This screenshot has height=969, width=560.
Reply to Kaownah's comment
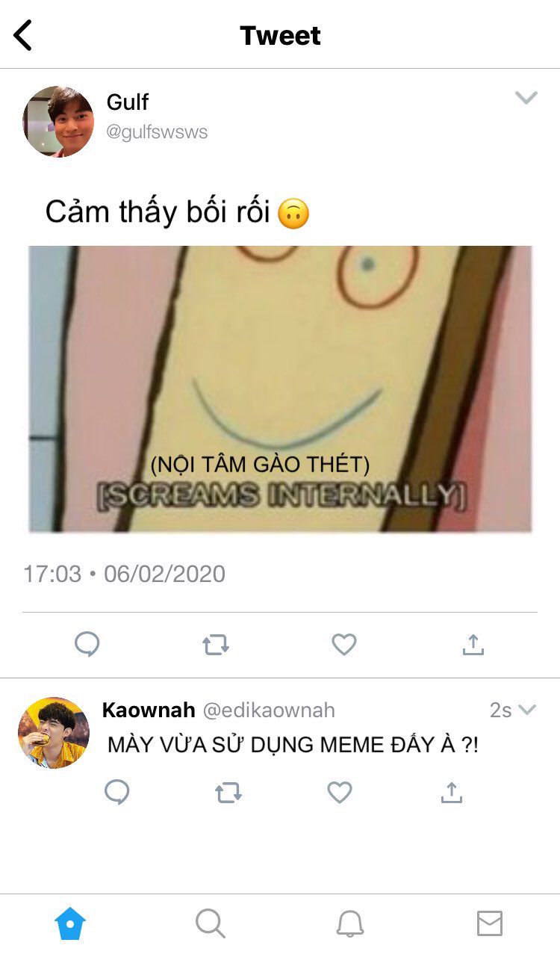(116, 793)
